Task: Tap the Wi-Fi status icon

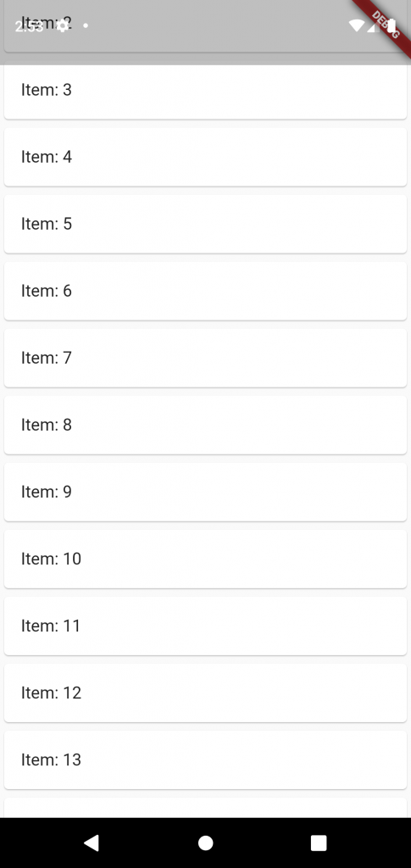Action: point(356,25)
